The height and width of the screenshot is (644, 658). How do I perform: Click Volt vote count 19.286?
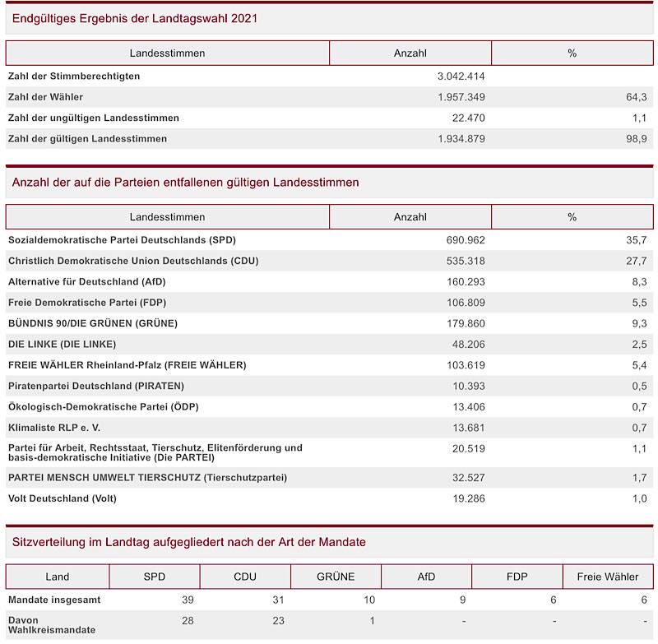468,499
